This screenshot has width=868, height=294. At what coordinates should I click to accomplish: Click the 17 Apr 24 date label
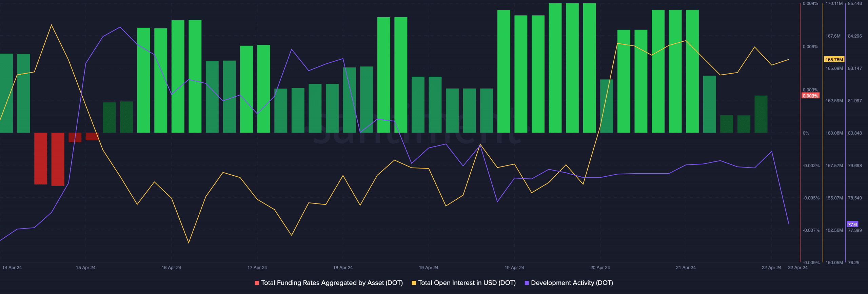point(257,268)
